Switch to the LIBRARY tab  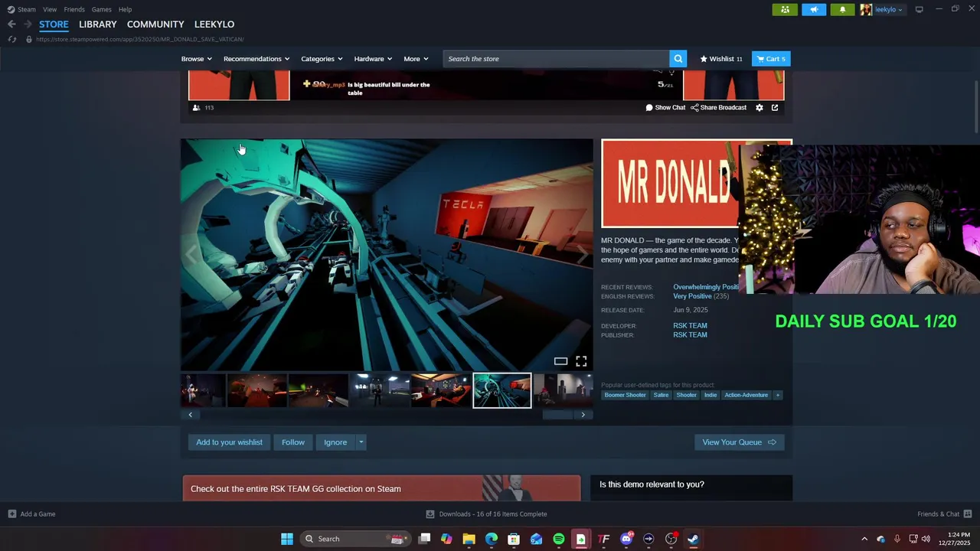coord(98,24)
